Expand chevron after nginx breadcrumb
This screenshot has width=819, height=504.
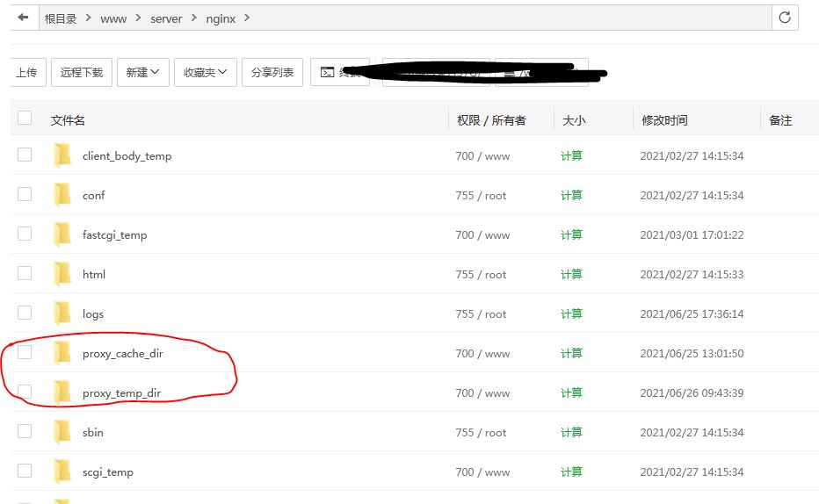click(247, 18)
